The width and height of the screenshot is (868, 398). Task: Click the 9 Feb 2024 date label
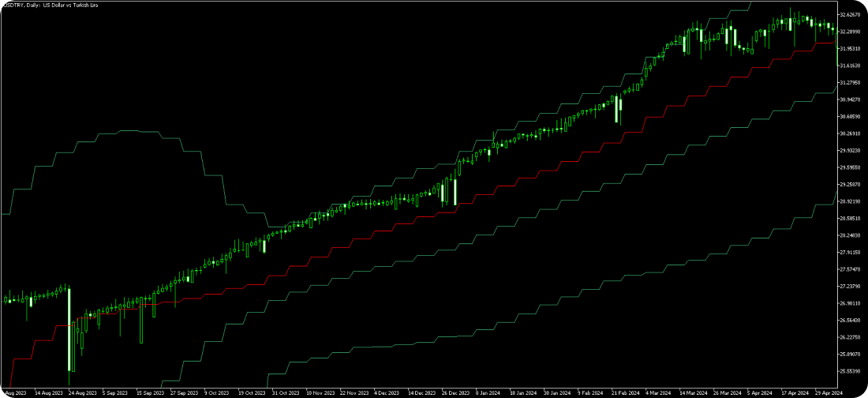click(x=589, y=392)
